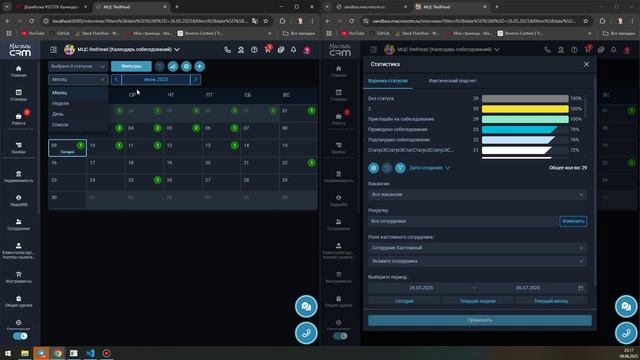Click the phone call floating button in right window
The image size is (640, 360).
626,333
